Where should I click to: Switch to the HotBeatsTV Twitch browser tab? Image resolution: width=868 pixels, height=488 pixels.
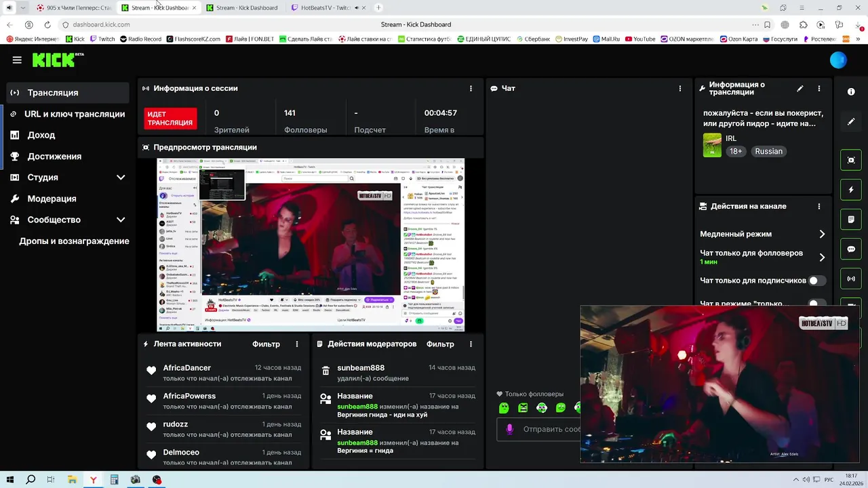(x=325, y=7)
